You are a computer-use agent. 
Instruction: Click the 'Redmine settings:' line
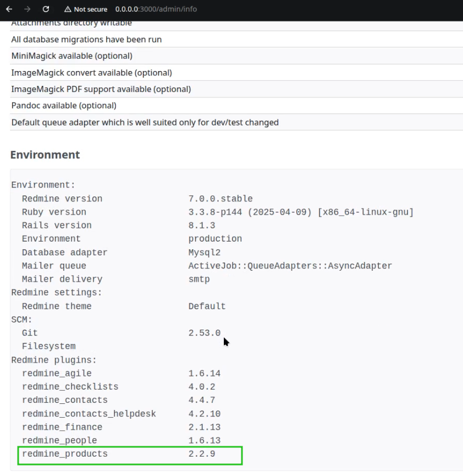pos(57,292)
